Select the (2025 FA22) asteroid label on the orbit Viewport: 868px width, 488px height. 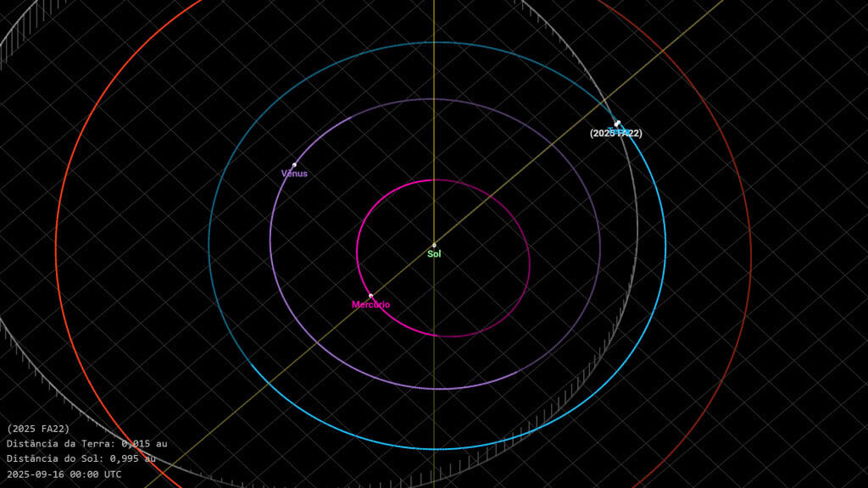(616, 133)
